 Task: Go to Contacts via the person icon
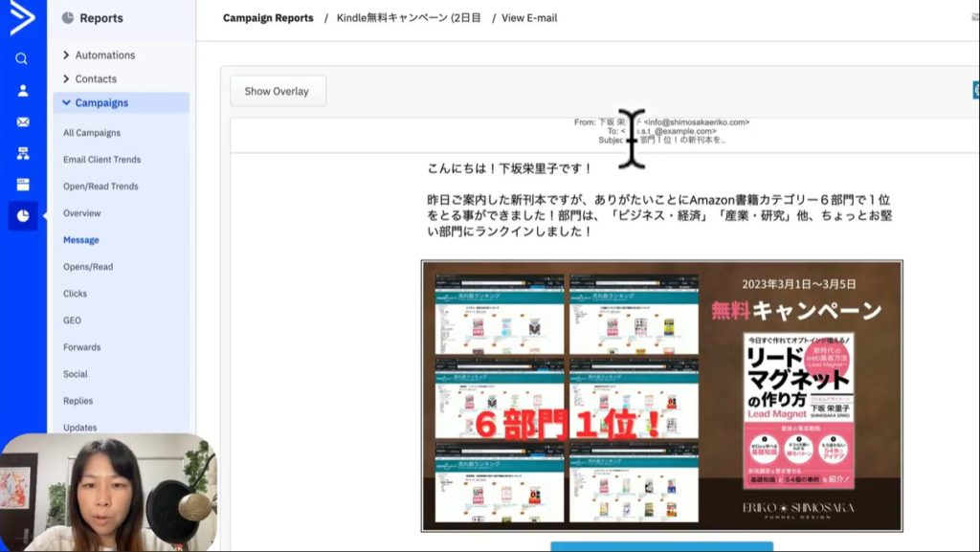point(22,91)
